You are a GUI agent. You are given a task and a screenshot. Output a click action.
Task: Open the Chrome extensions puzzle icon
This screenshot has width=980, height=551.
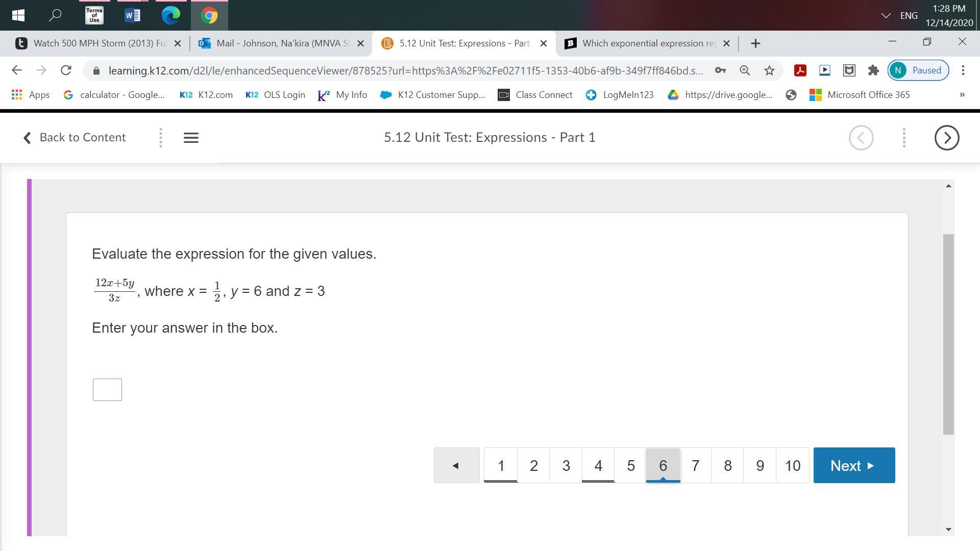pyautogui.click(x=873, y=71)
